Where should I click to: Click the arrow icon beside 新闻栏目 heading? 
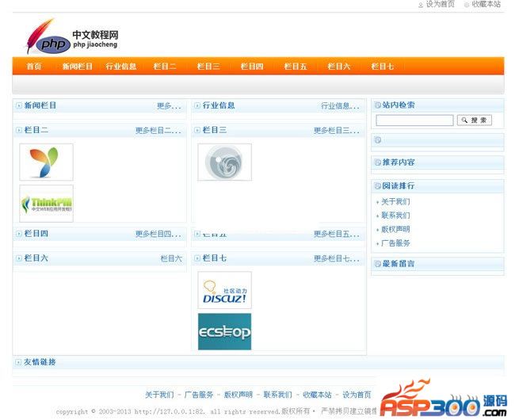point(19,105)
